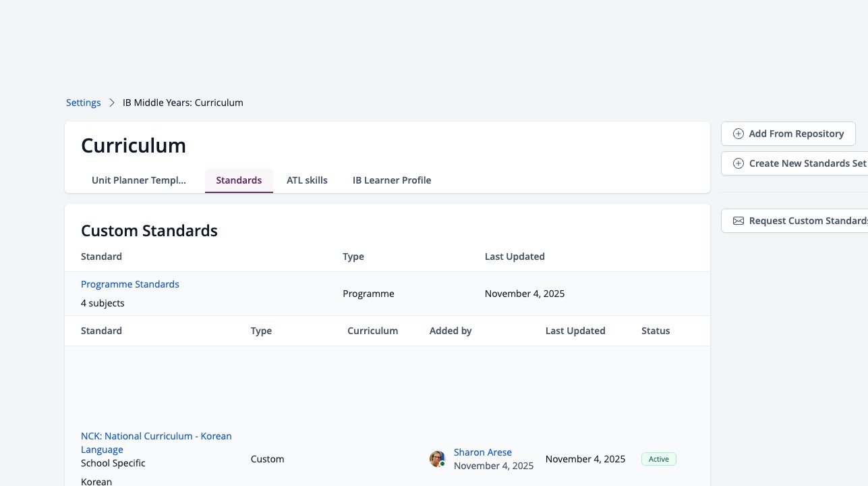This screenshot has width=868, height=486.
Task: Click the Request Custom Standards button
Action: click(x=794, y=221)
